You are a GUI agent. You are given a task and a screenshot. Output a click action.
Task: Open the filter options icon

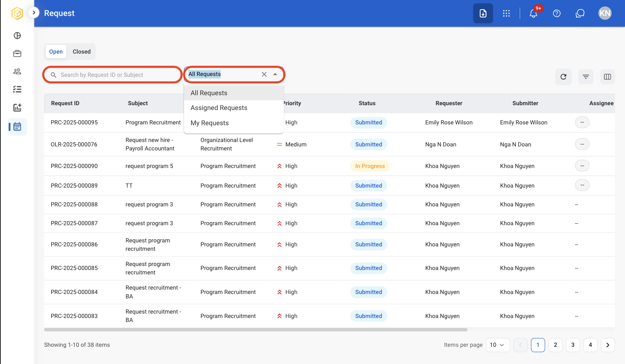[x=586, y=77]
